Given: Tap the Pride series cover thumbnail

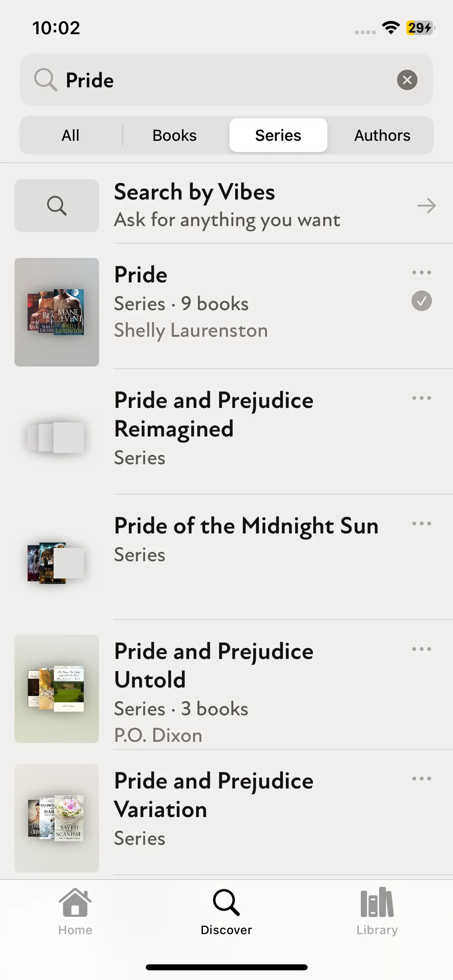Looking at the screenshot, I should click(x=57, y=312).
